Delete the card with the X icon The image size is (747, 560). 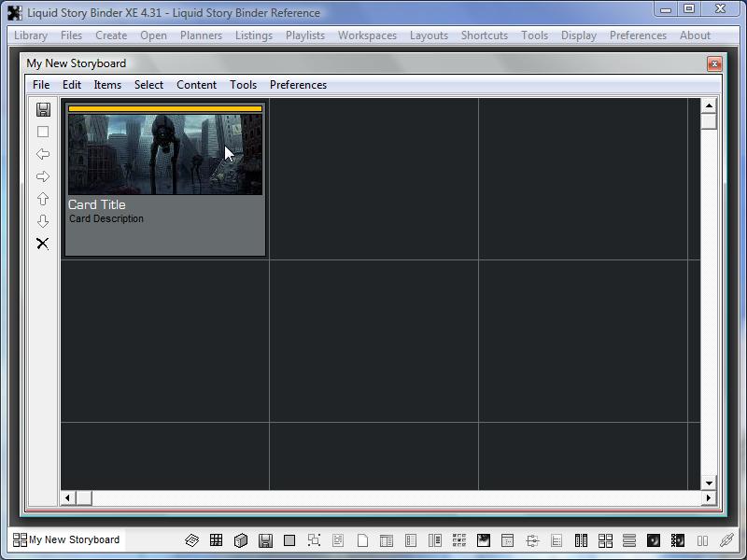43,244
